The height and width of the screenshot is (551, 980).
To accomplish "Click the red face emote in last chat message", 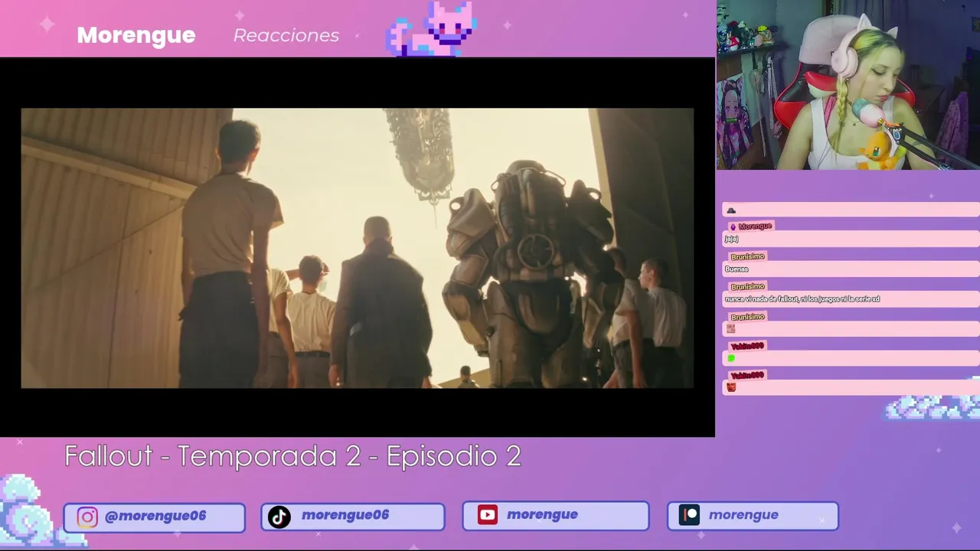I will pyautogui.click(x=731, y=387).
